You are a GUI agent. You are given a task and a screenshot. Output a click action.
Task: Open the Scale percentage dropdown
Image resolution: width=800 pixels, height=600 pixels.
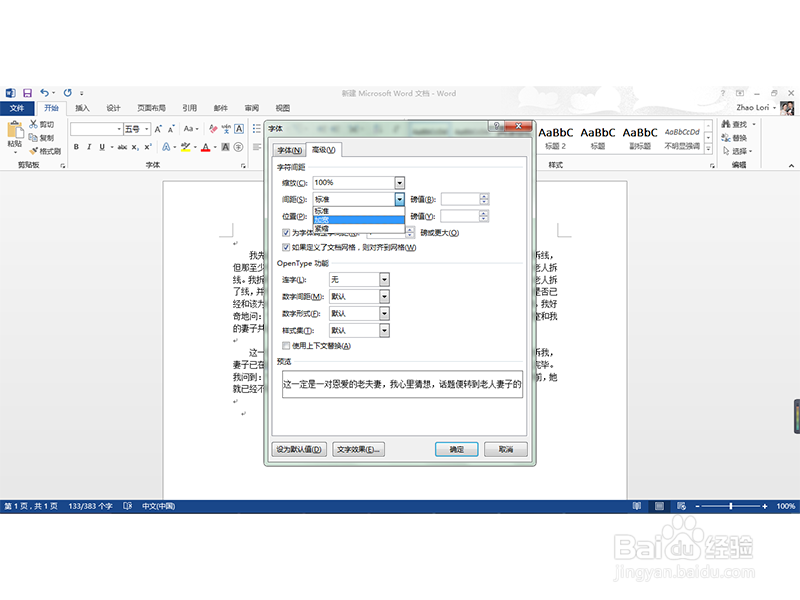(400, 182)
